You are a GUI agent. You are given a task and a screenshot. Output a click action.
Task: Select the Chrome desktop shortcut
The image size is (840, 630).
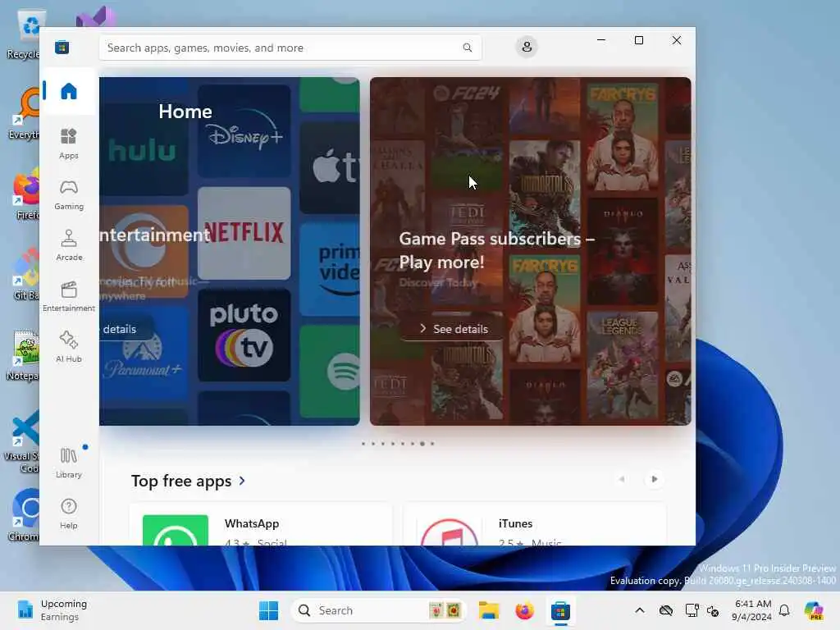tap(25, 515)
